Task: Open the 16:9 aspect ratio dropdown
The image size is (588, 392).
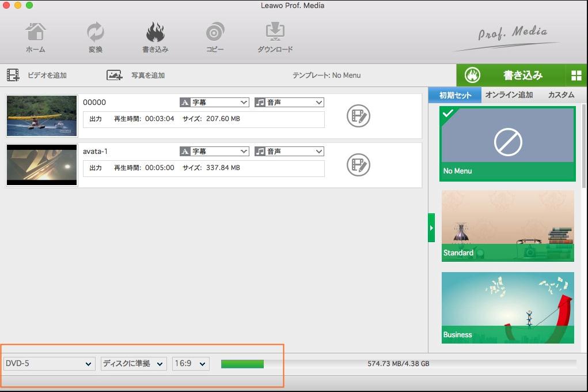Action: 191,363
